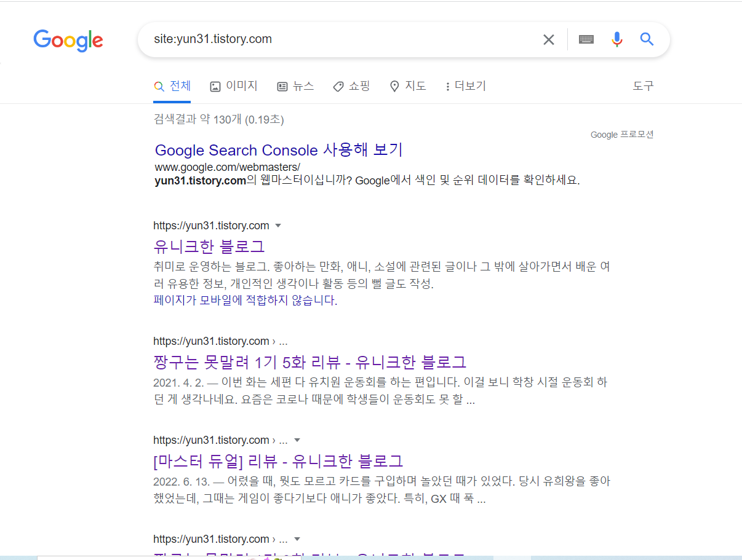
Task: Clear the search query with X icon
Action: pyautogui.click(x=548, y=40)
